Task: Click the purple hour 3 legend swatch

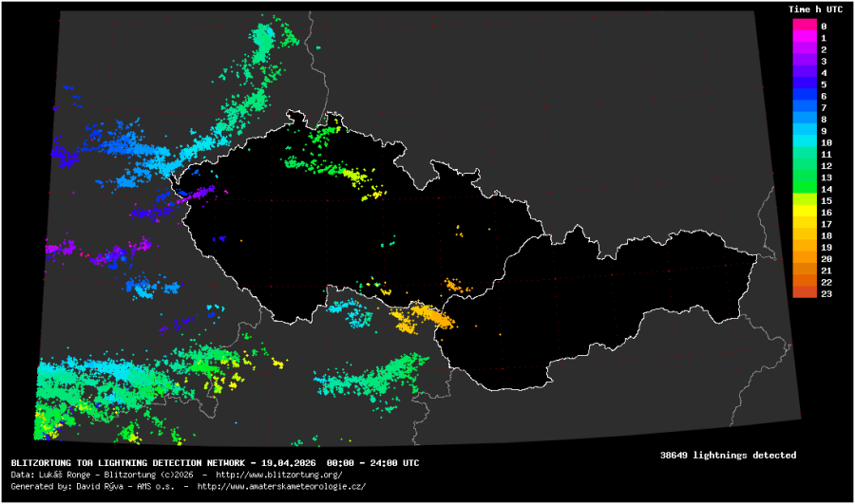Action: point(804,61)
